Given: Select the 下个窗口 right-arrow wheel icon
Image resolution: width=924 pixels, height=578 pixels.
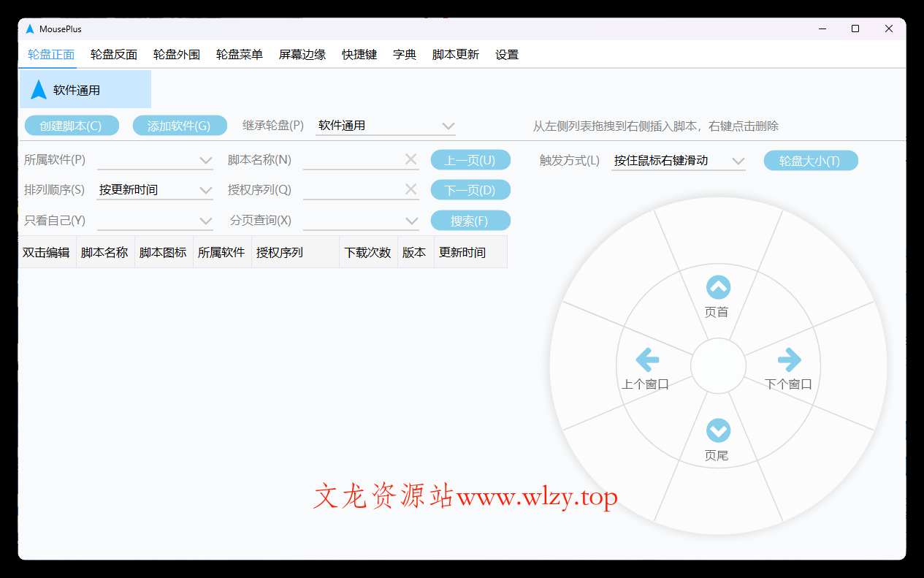Looking at the screenshot, I should 789,360.
